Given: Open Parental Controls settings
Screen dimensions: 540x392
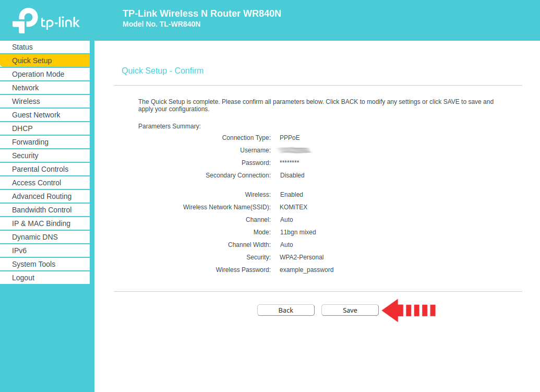Looking at the screenshot, I should 45,169.
